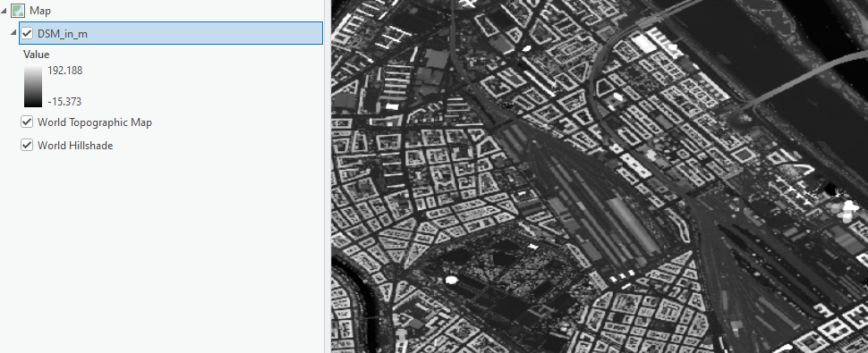This screenshot has width=868, height=353.
Task: Select the DSM_in_m layer name
Action: coord(63,34)
